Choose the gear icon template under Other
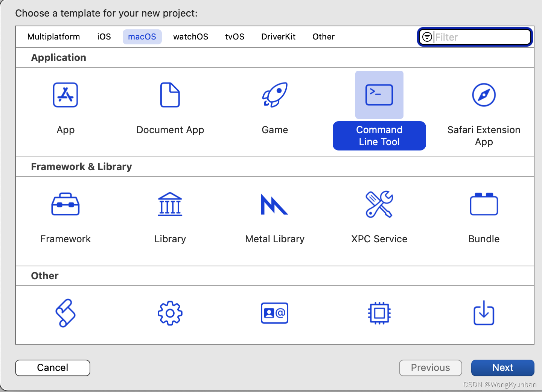 [x=170, y=313]
